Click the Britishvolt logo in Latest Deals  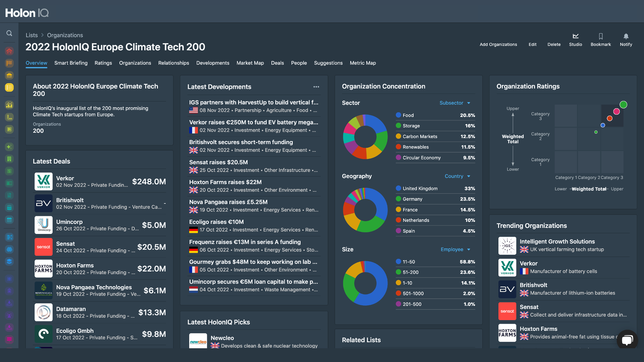click(44, 203)
